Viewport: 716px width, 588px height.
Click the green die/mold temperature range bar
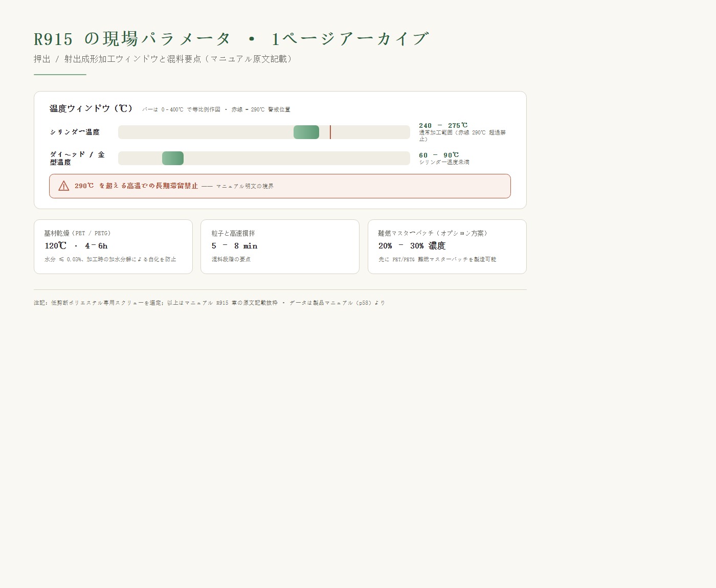(173, 159)
